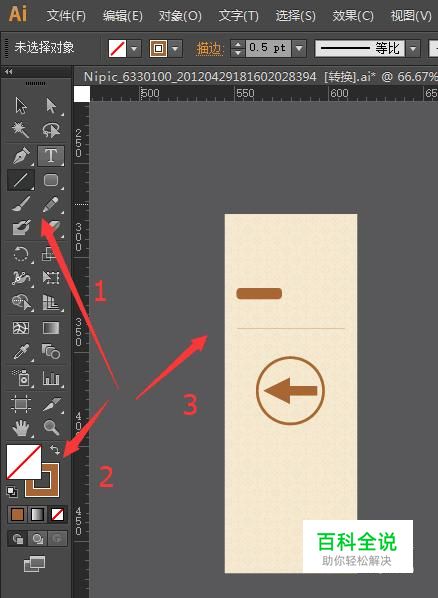The image size is (438, 598).
Task: Select the Warp tool
Action: point(21,278)
